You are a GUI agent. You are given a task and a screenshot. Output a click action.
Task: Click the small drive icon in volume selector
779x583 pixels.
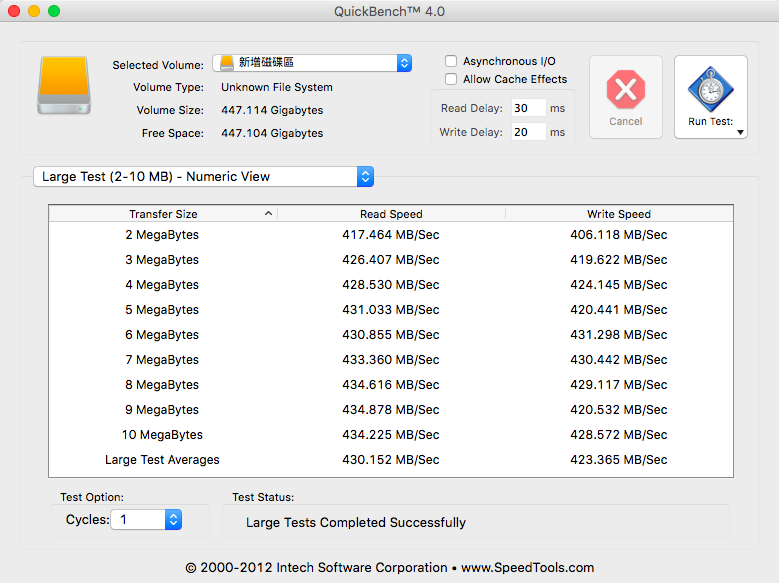(x=227, y=63)
